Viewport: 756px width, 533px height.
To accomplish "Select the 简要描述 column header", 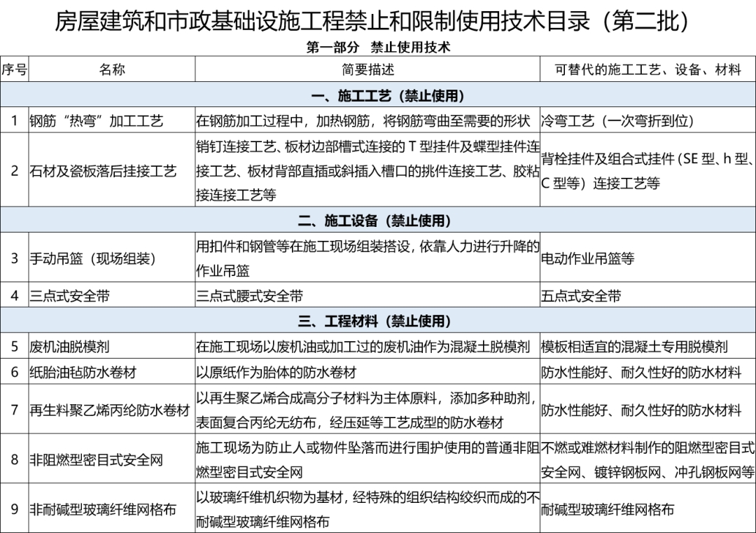I will coord(367,69).
